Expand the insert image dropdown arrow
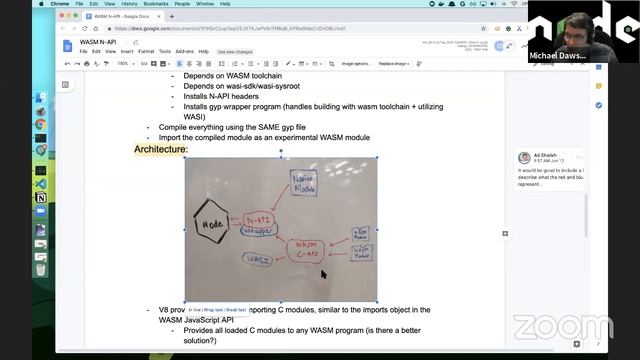The height and width of the screenshot is (360, 640). 169,64
